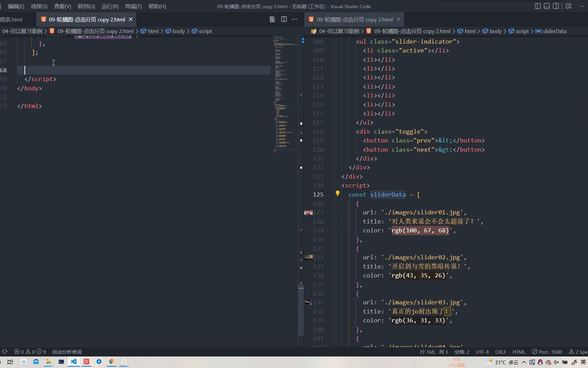Screen dimensions: 588x368
Task: Click cursor position 行 168, 列 3
Action: coord(434,352)
